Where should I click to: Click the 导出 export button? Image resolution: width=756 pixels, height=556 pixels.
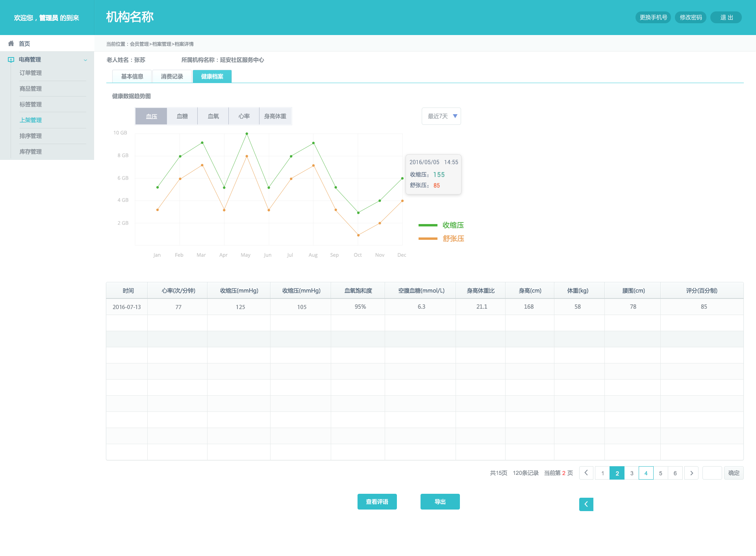coord(440,502)
